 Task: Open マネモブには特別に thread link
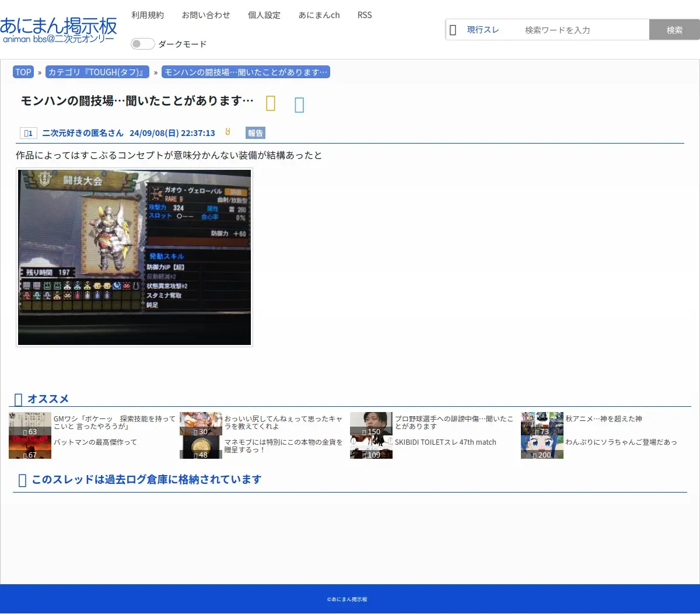(x=283, y=446)
